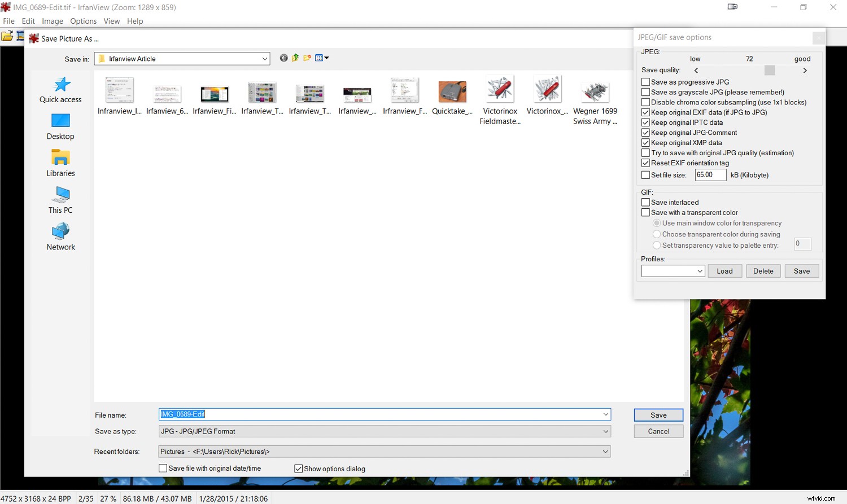This screenshot has width=847, height=504.
Task: Select Choose transparent color during saving
Action: click(656, 234)
